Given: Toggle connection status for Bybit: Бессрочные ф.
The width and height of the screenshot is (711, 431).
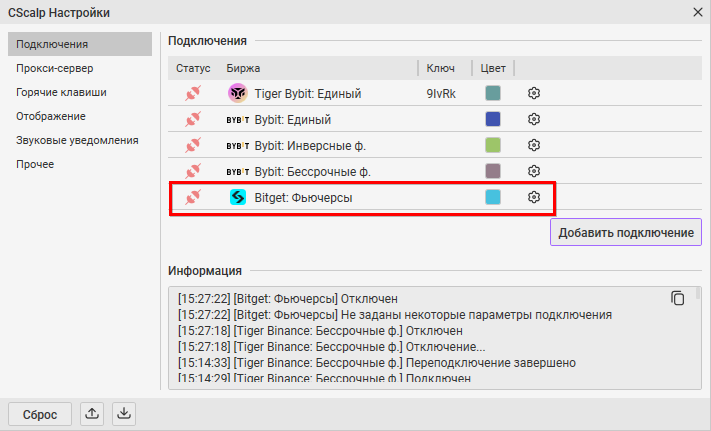Looking at the screenshot, I should (193, 171).
